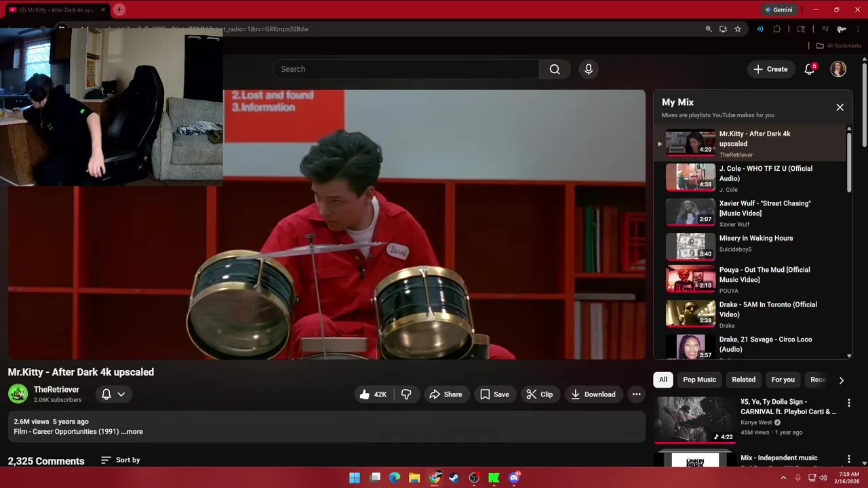Click install app icon in address bar

pos(723,29)
